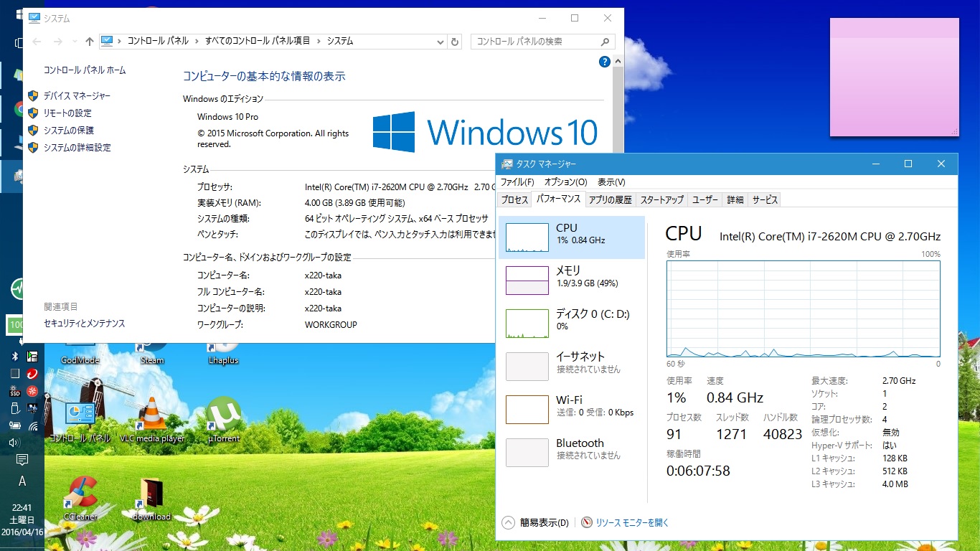The width and height of the screenshot is (980, 551).
Task: Switch the IME input mode indicator A
Action: point(22,481)
